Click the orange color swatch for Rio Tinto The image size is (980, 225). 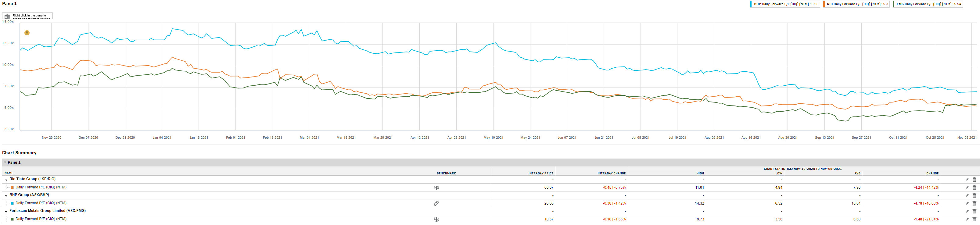coord(12,187)
